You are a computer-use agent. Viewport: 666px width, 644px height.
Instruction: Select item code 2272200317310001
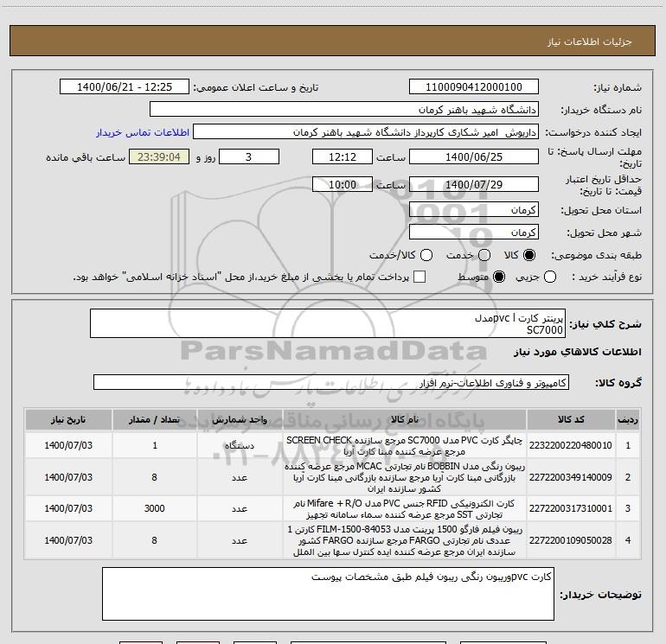point(571,508)
